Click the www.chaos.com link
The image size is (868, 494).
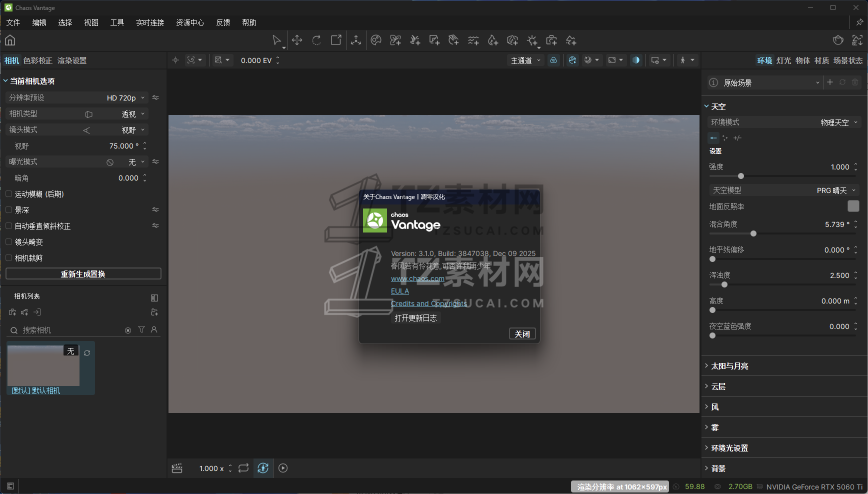[x=417, y=278]
